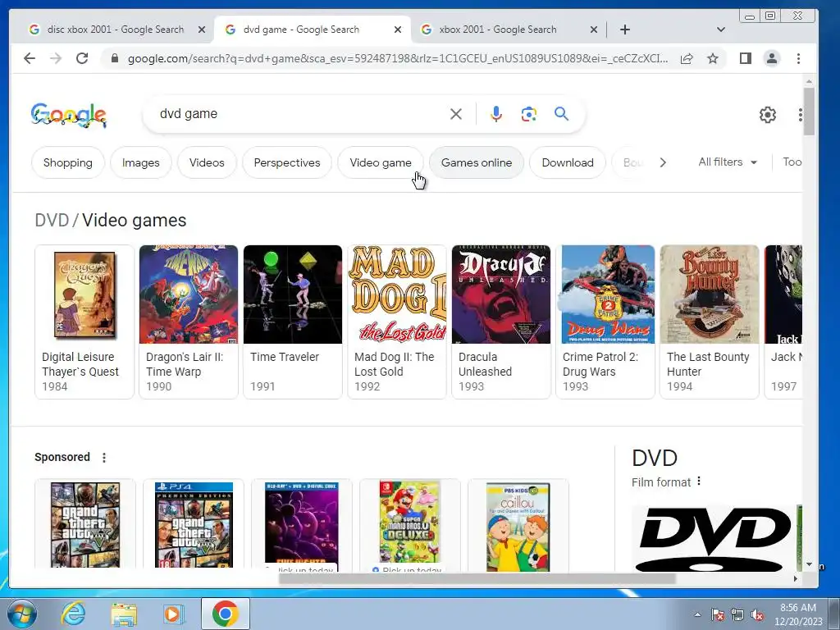
Task: Open Chrome side panel
Action: point(745,58)
